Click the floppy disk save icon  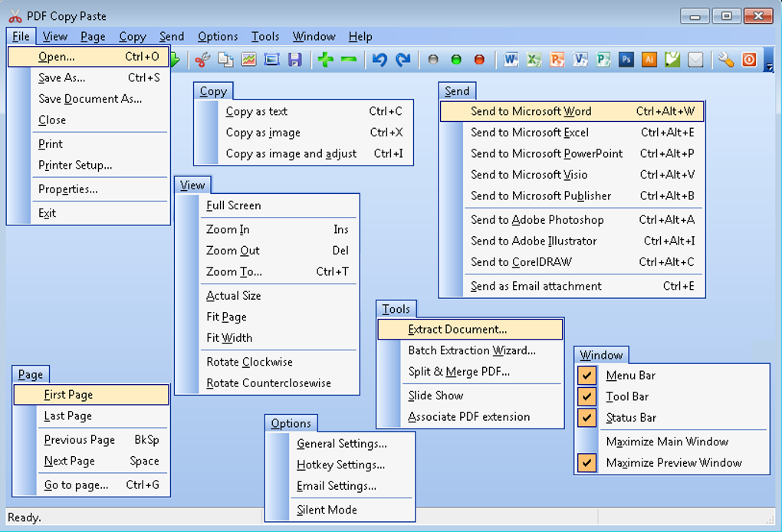tap(295, 60)
